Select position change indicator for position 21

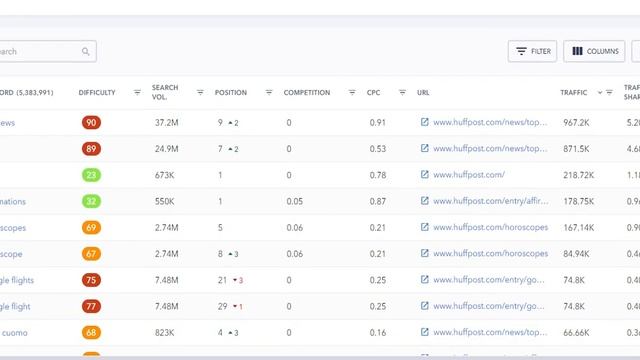pyautogui.click(x=238, y=280)
